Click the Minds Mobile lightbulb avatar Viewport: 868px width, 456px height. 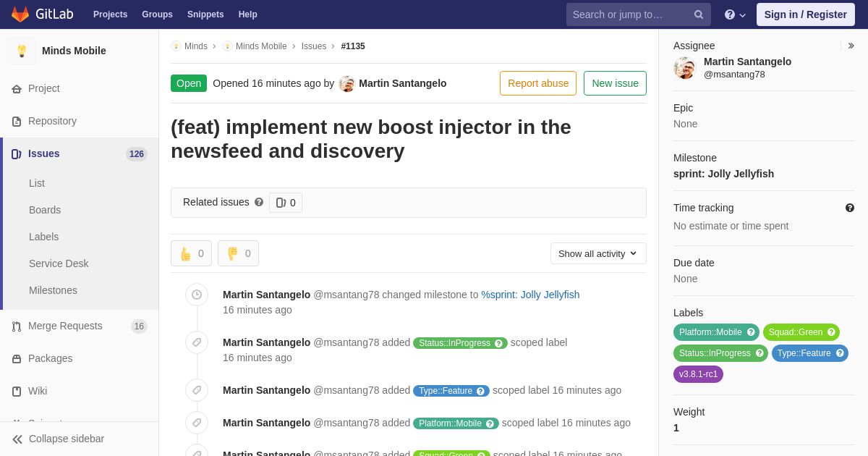click(x=22, y=51)
